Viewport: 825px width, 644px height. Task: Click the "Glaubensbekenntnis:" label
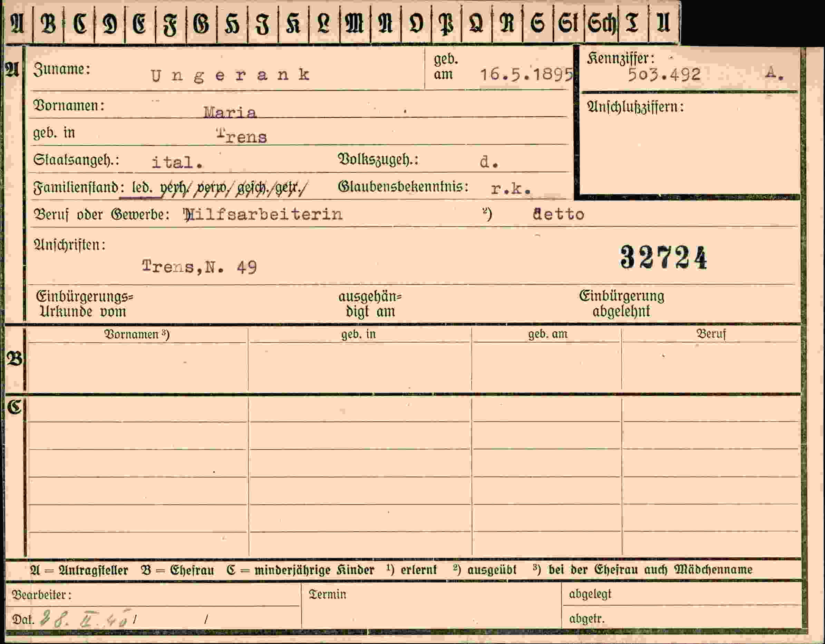coord(404,187)
